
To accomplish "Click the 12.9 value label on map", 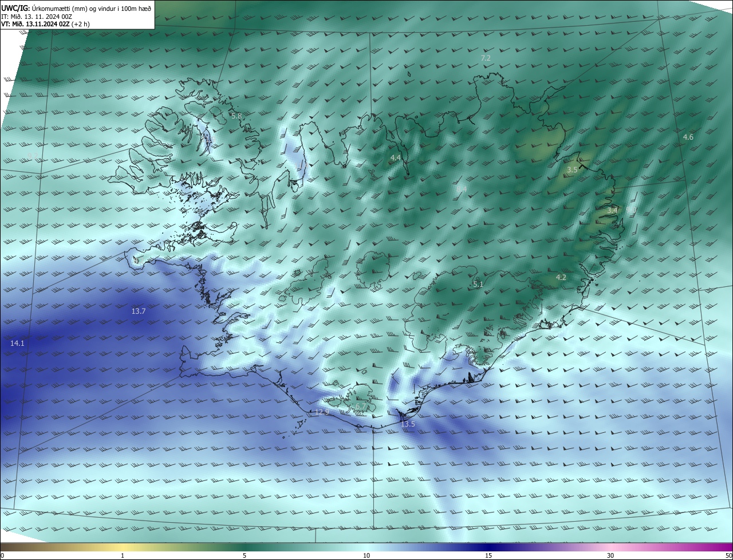I will [x=322, y=412].
